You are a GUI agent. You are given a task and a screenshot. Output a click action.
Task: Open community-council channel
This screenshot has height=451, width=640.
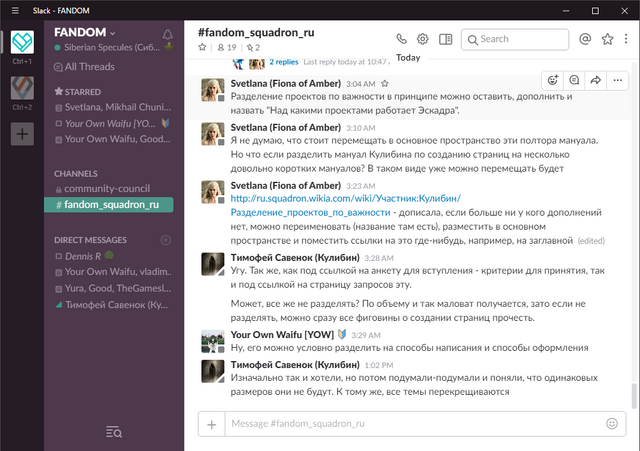click(102, 189)
